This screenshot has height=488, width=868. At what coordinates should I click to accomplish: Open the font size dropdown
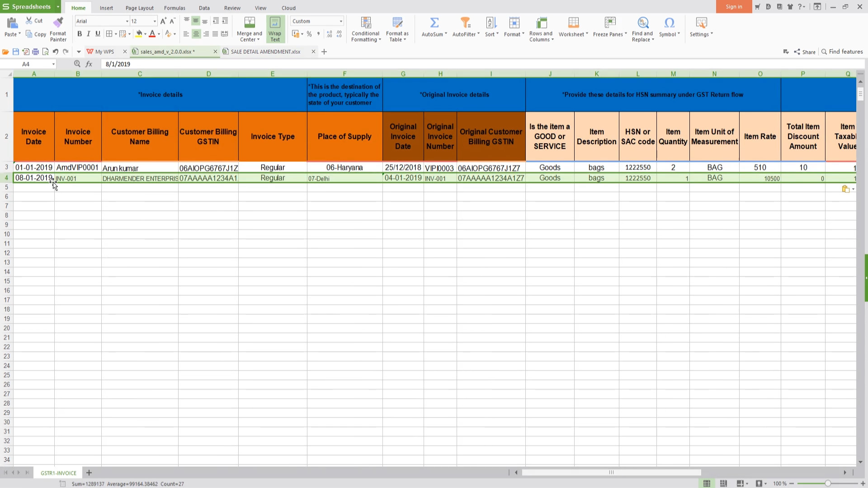[155, 21]
